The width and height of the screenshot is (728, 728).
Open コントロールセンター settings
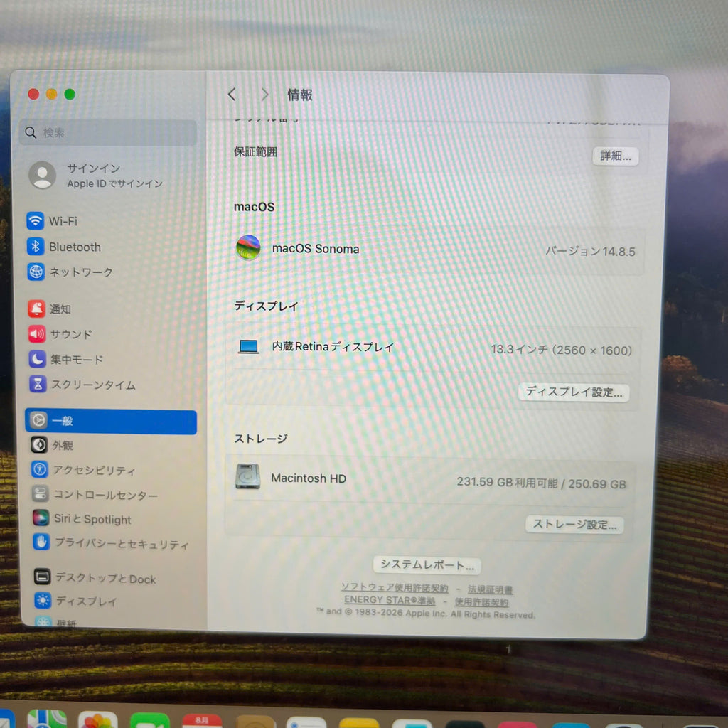point(95,495)
